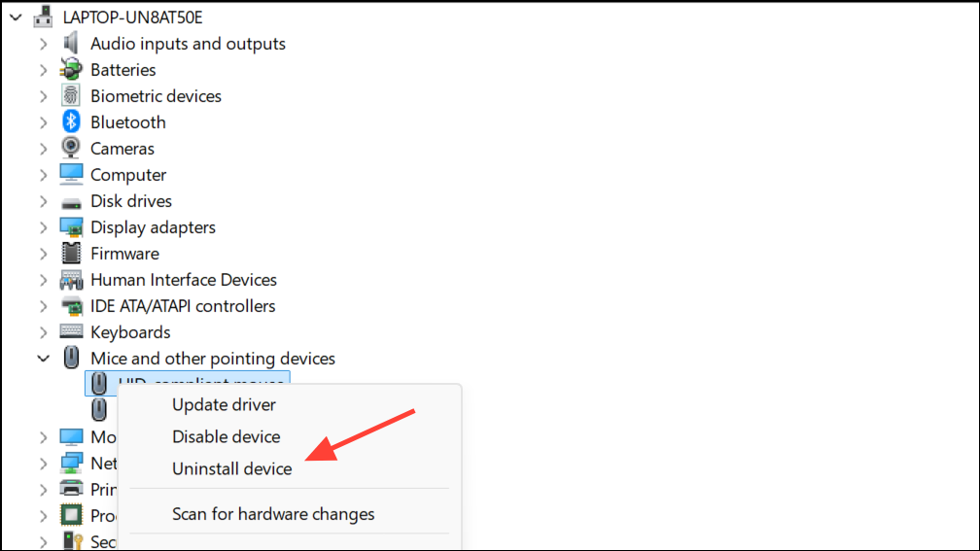Click Scan for hardware changes
980x551 pixels.
tap(273, 514)
